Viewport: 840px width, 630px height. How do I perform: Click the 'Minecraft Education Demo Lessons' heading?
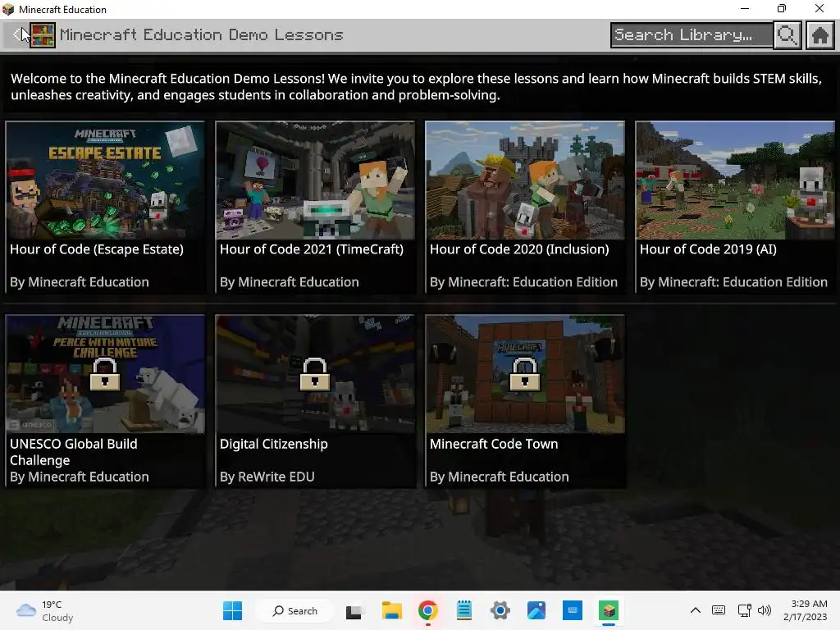coord(202,34)
